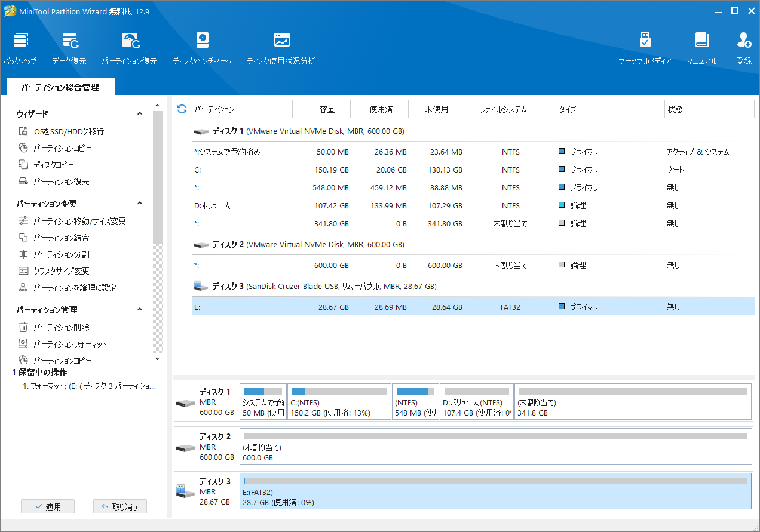Select パーティション移動/サイズ変更
The height and width of the screenshot is (532, 760).
pyautogui.click(x=72, y=221)
